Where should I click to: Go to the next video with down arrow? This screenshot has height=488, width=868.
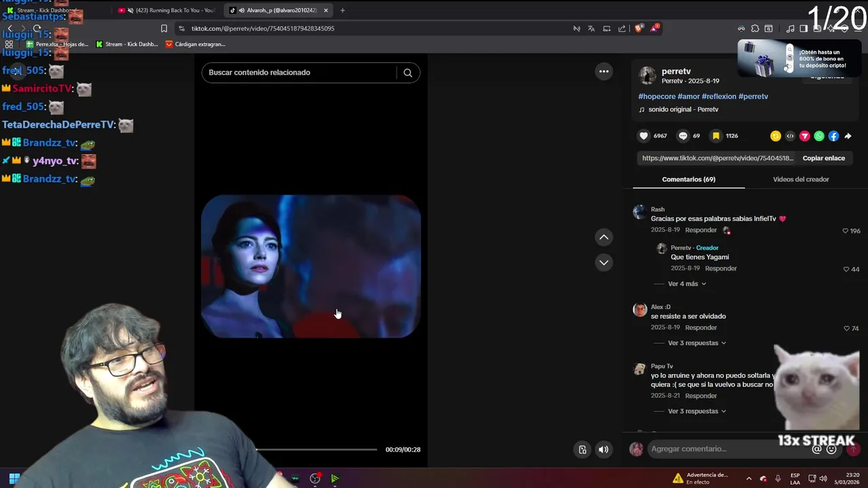coord(604,262)
